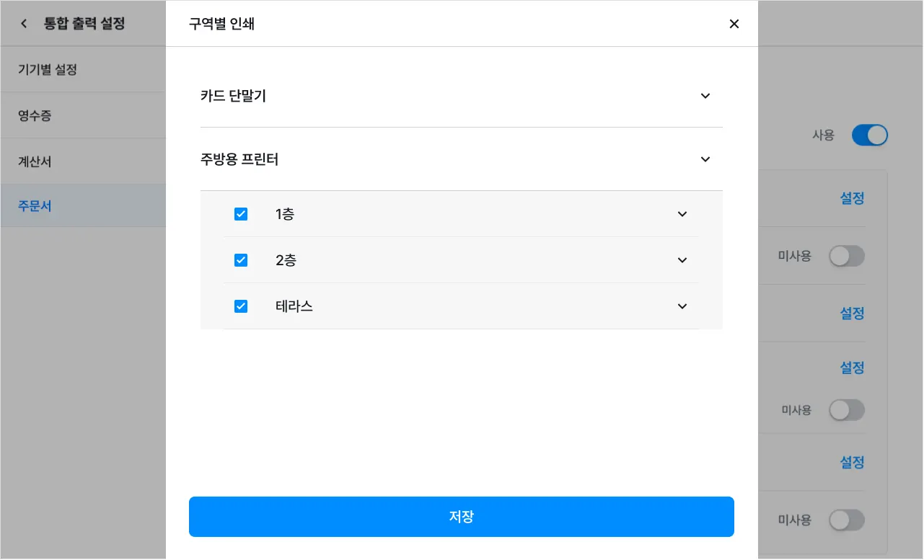Click the topmost 설정 link
Screen dimensions: 924x560
[x=852, y=198]
